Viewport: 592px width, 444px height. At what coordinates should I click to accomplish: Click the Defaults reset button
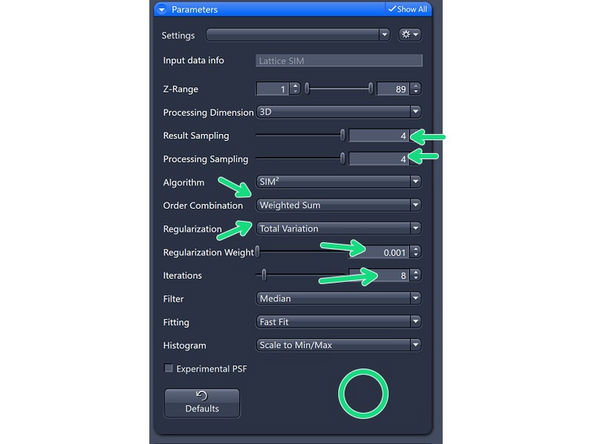click(x=202, y=403)
